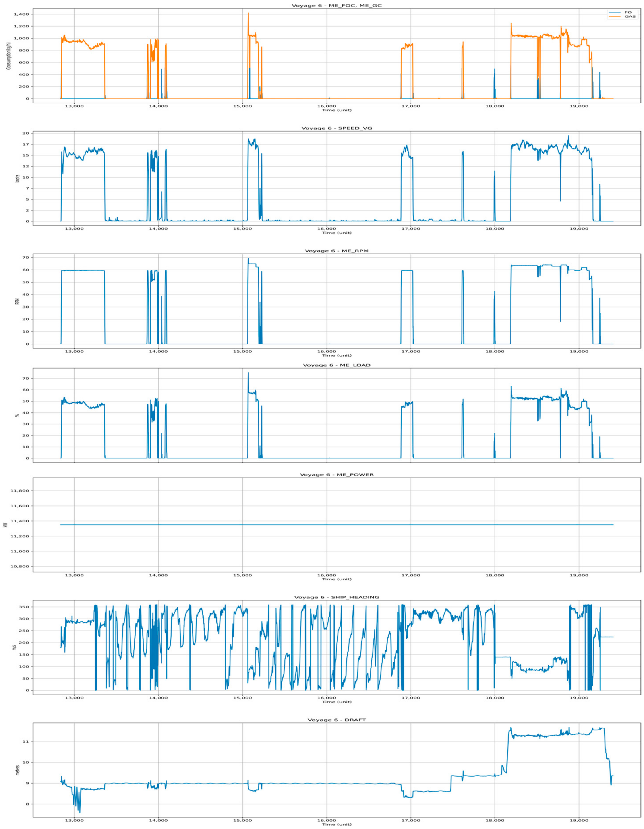The height and width of the screenshot is (829, 644).
Task: Click the chart title 'Voyage 6 - ME_RPM'
Action: pyautogui.click(x=337, y=251)
